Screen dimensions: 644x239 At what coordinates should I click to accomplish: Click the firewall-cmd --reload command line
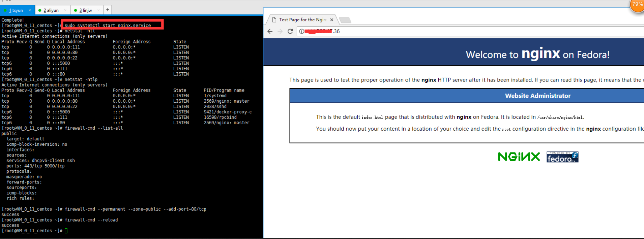91,220
